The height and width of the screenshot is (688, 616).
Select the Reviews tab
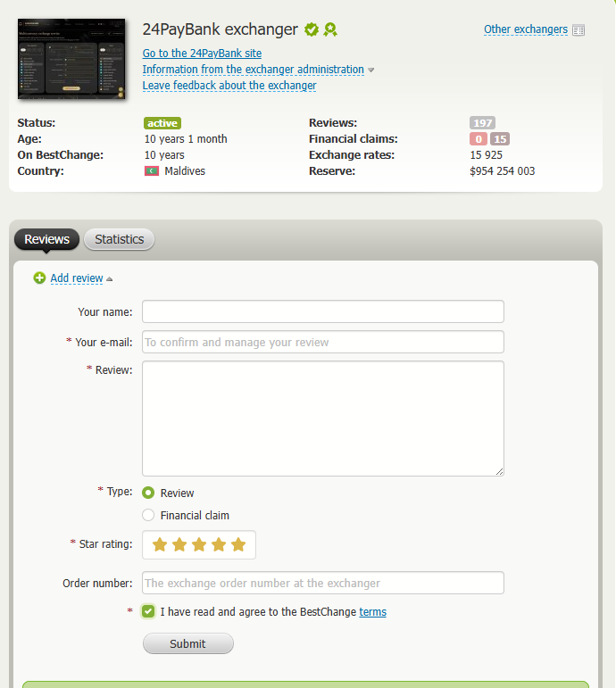click(x=46, y=239)
